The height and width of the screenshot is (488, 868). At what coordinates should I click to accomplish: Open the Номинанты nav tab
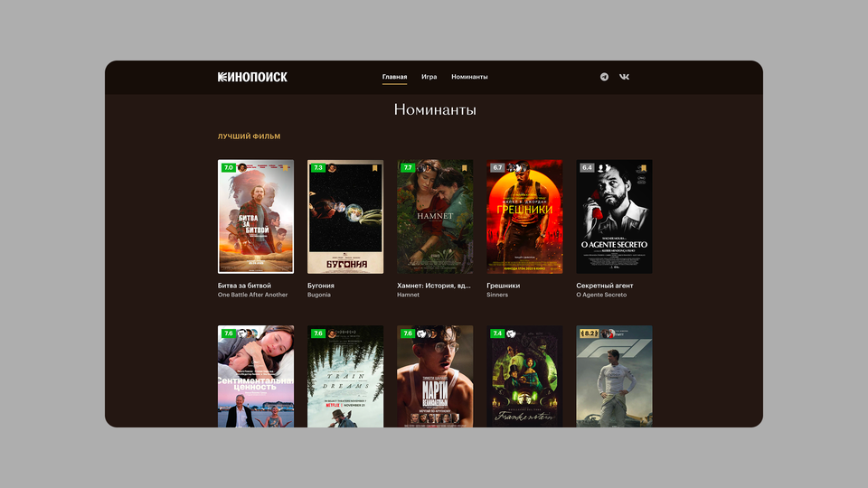tap(469, 77)
